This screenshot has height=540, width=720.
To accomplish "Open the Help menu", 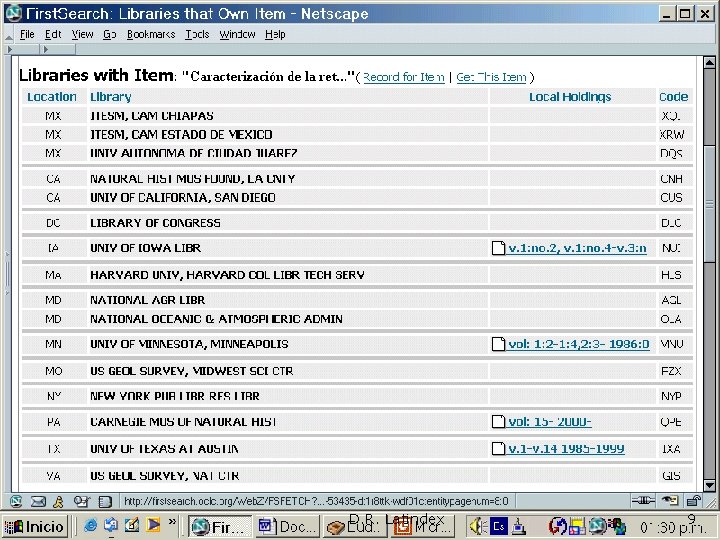I will pos(275,34).
